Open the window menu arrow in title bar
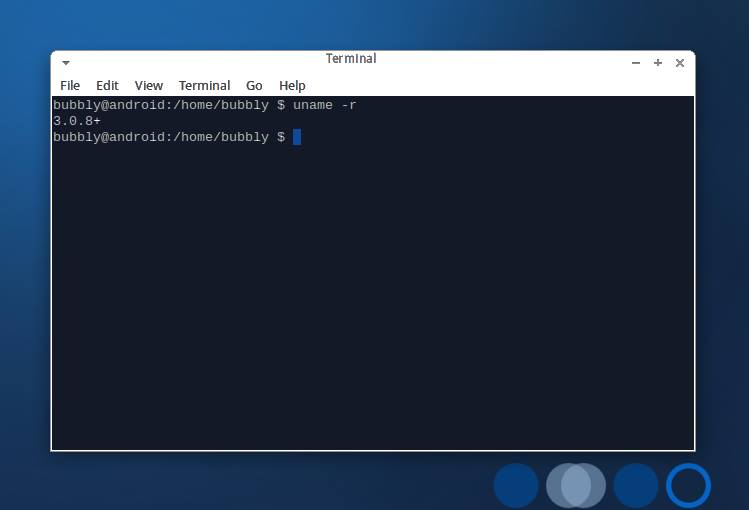 coord(66,63)
